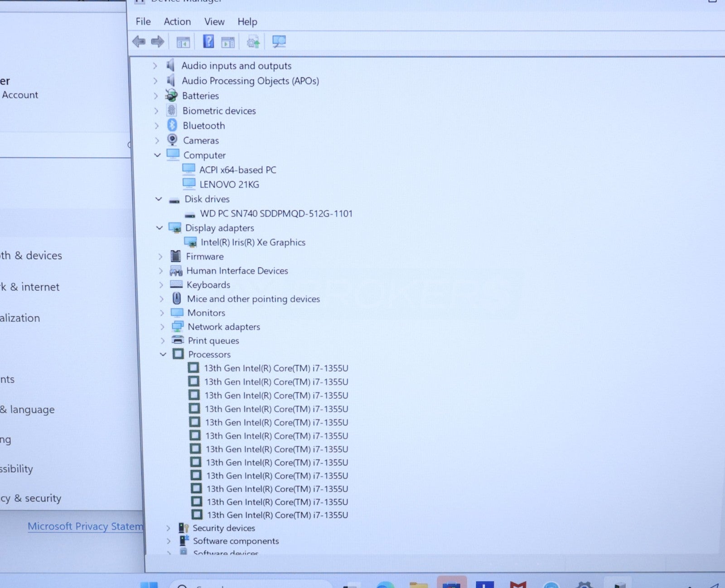Expand the Bluetooth category
This screenshot has width=725, height=588.
tap(156, 125)
